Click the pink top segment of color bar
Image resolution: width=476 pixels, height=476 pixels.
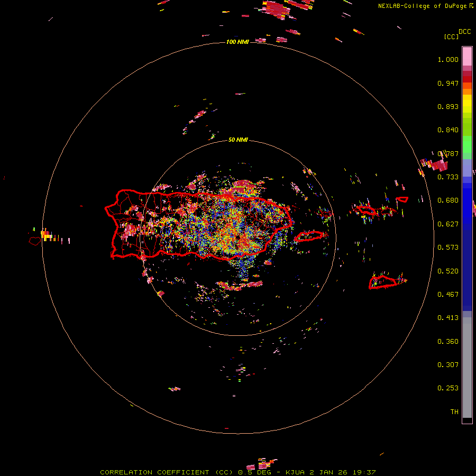pos(467,57)
